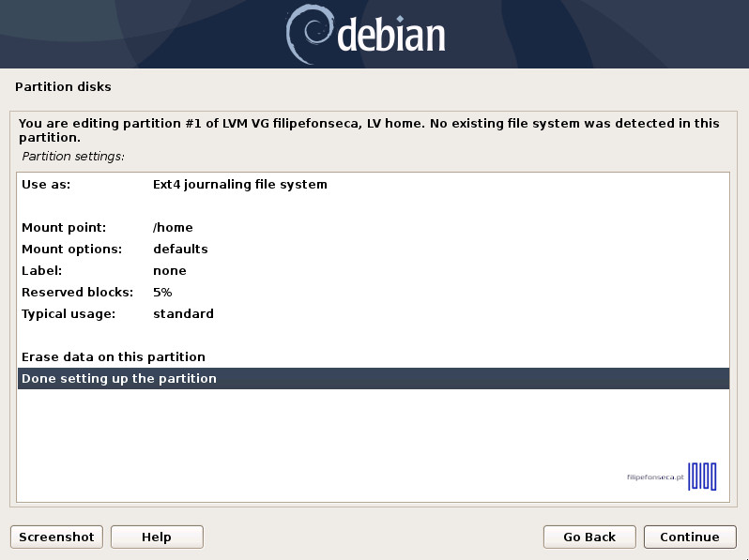
Task: Choose the Reserved blocks 5% setting
Action: (x=162, y=293)
